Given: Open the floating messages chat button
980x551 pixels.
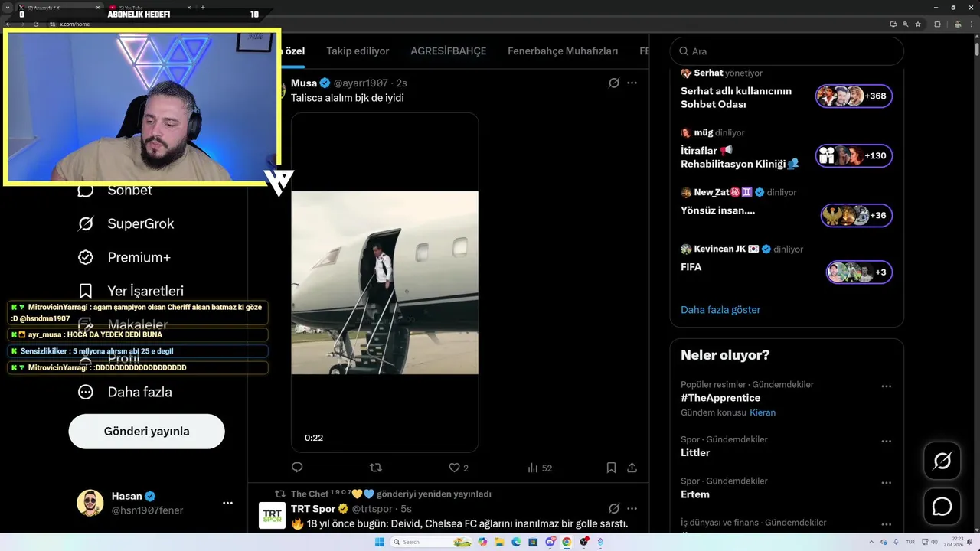Looking at the screenshot, I should 942,507.
